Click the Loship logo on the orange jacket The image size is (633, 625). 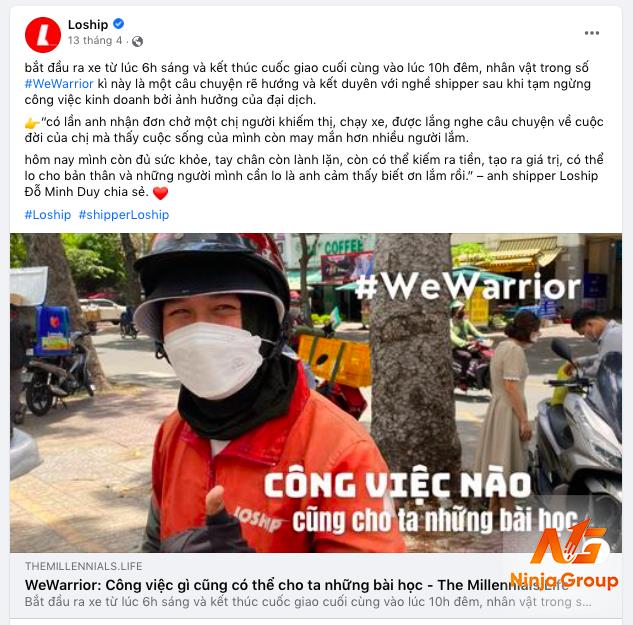(x=258, y=518)
